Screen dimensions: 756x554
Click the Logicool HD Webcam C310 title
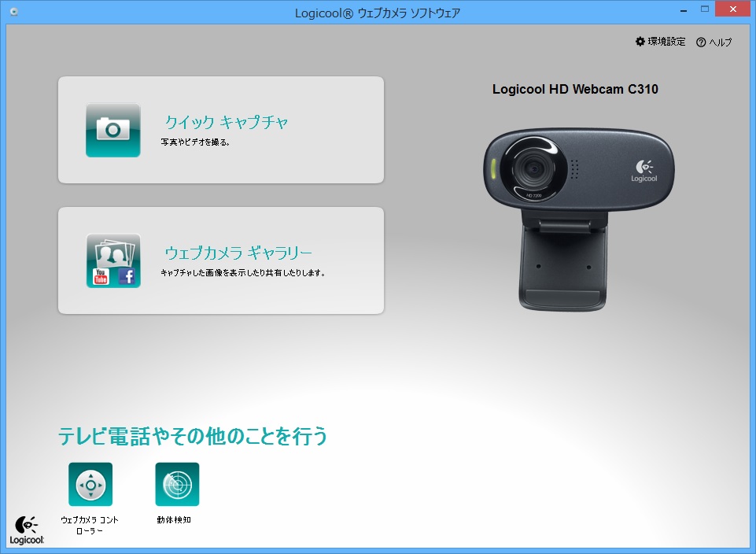[x=575, y=89]
